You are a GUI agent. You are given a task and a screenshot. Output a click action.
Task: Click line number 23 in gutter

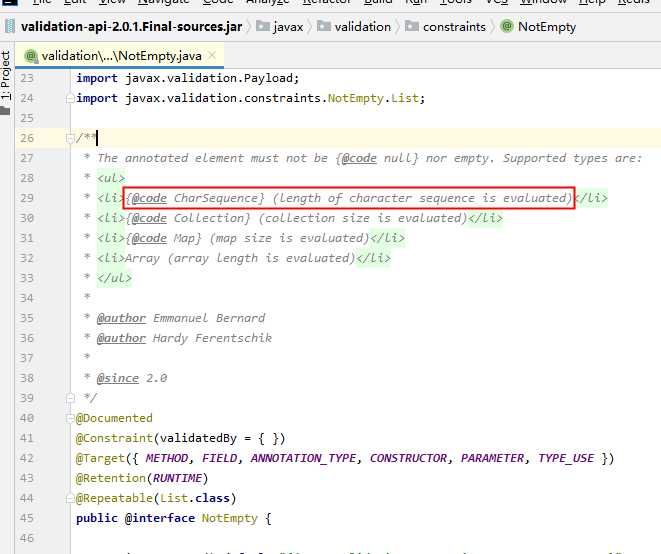pos(27,78)
